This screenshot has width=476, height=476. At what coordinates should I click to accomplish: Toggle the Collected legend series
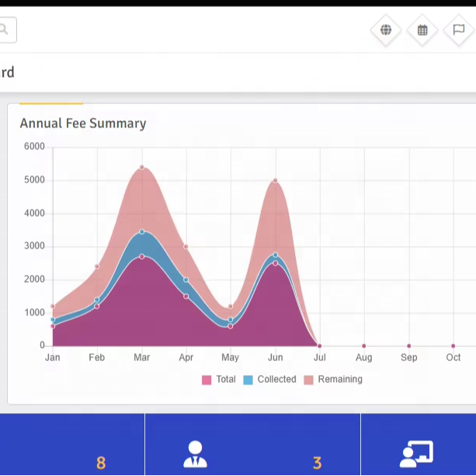pyautogui.click(x=269, y=380)
